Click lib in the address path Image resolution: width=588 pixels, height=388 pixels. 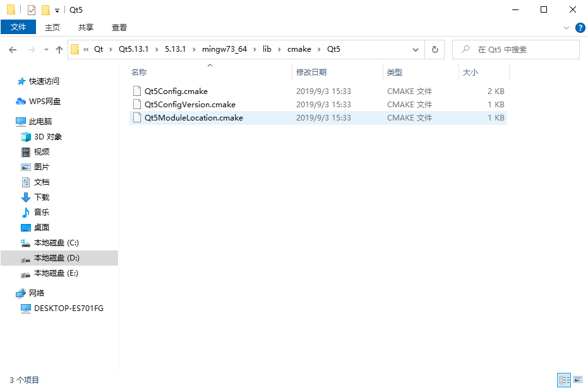[x=267, y=49]
